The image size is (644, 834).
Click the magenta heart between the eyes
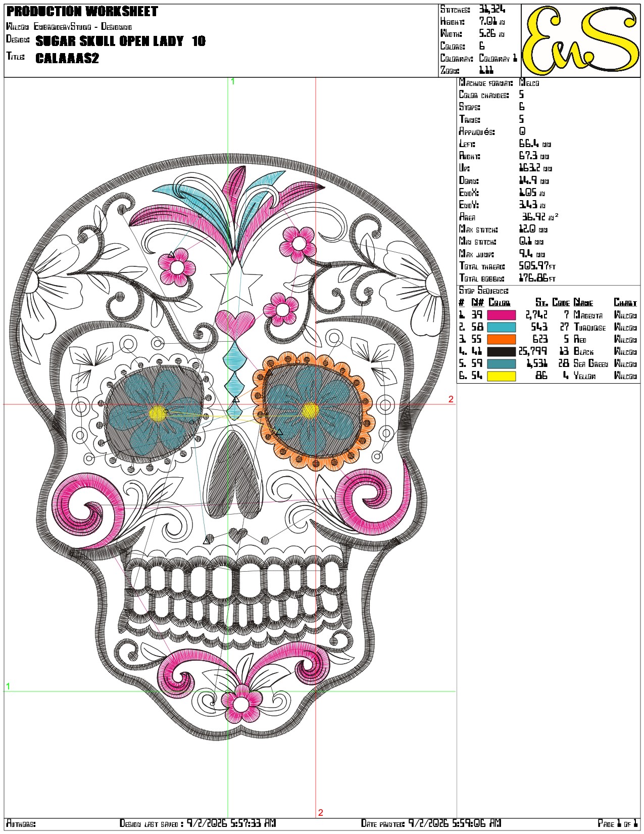coord(235,324)
